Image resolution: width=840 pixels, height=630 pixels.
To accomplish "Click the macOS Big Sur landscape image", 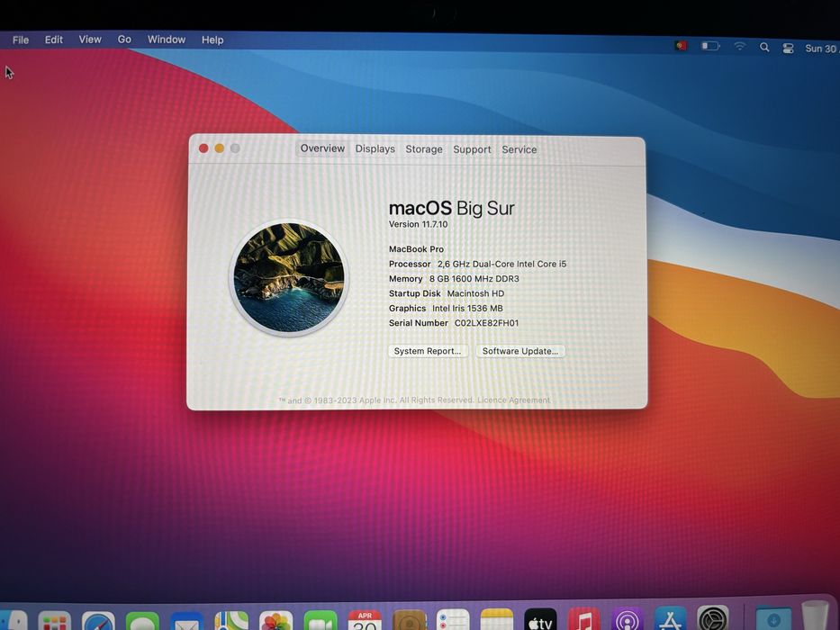I will click(x=289, y=277).
